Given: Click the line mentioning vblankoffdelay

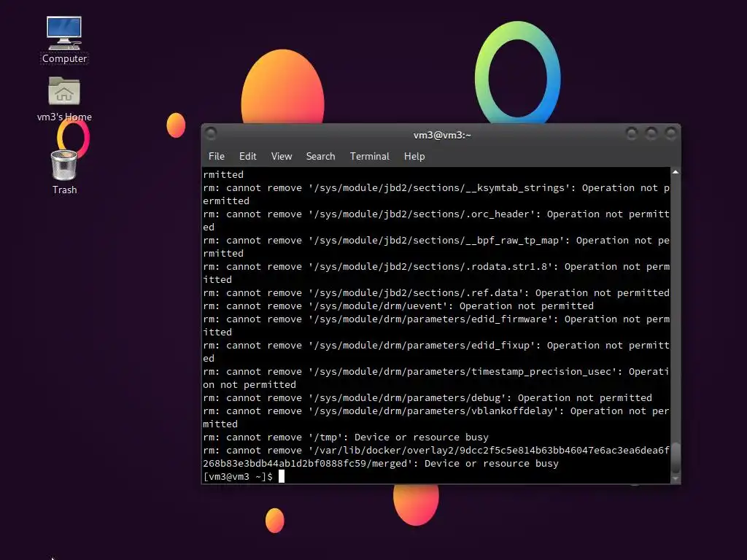Looking at the screenshot, I should click(x=436, y=417).
